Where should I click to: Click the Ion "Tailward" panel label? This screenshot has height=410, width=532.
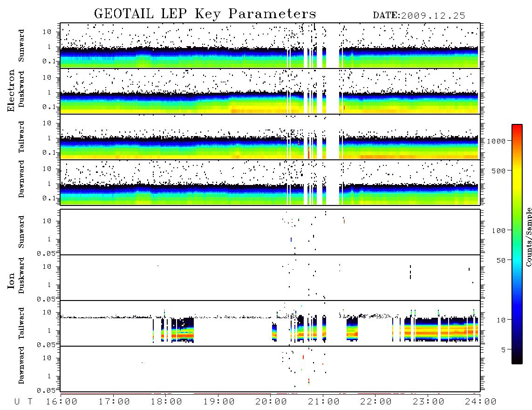point(21,323)
